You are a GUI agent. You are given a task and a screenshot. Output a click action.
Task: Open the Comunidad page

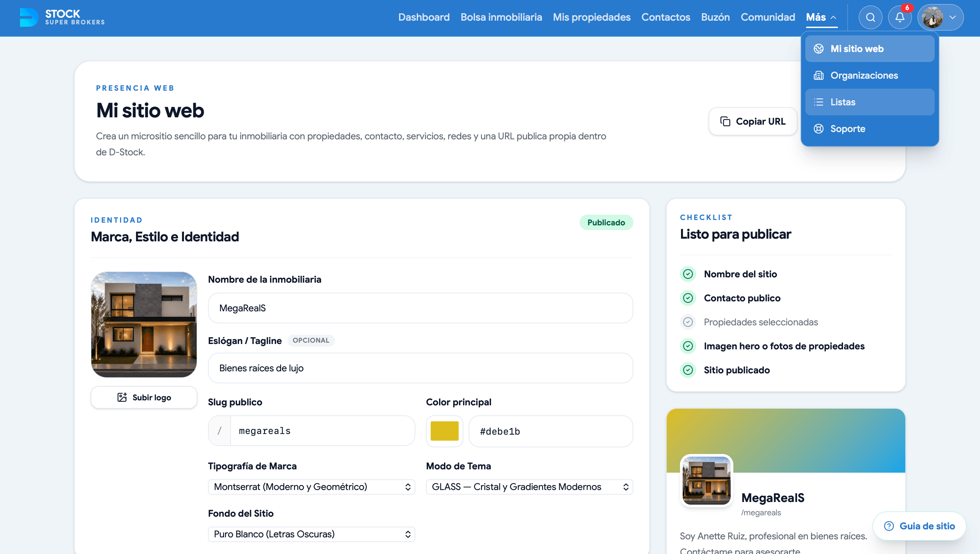(768, 17)
